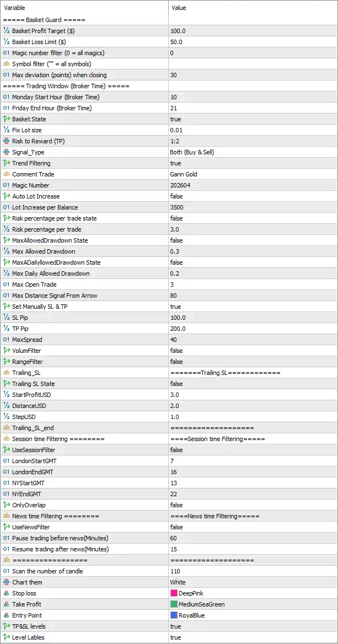Image resolution: width=338 pixels, height=644 pixels.
Task: Click the enum icon next to Risk to Reward (TP)
Action: [x=6, y=141]
